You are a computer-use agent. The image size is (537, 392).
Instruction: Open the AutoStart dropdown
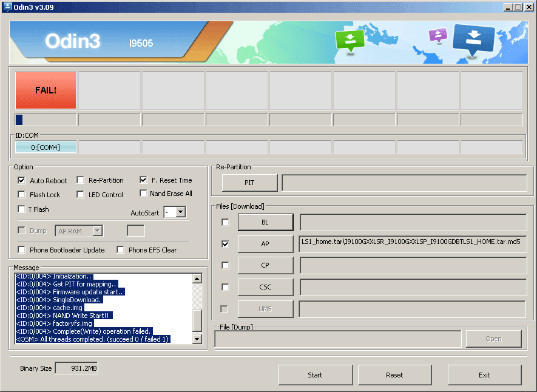[181, 212]
